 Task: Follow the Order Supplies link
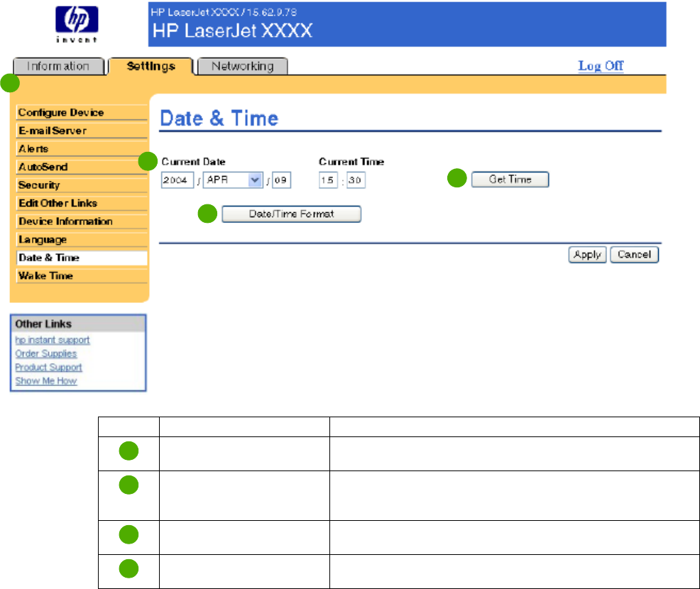coord(46,353)
